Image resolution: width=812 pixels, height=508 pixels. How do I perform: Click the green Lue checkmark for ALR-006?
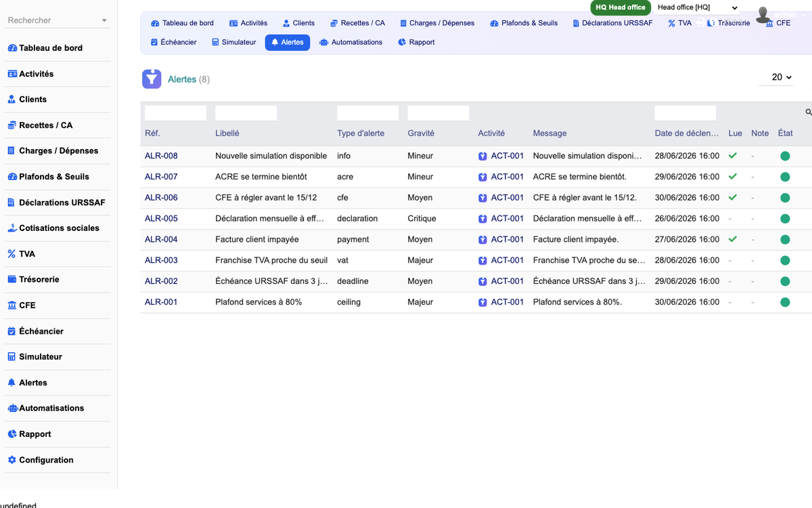732,198
